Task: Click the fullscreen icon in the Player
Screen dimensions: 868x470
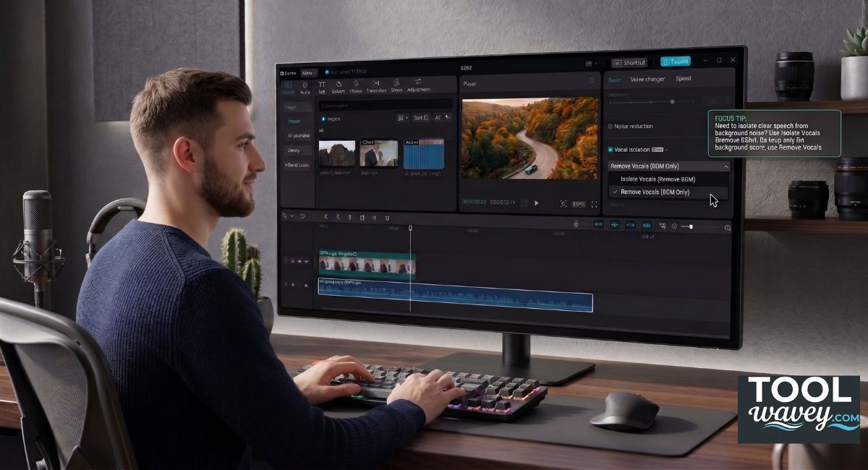Action: (595, 204)
